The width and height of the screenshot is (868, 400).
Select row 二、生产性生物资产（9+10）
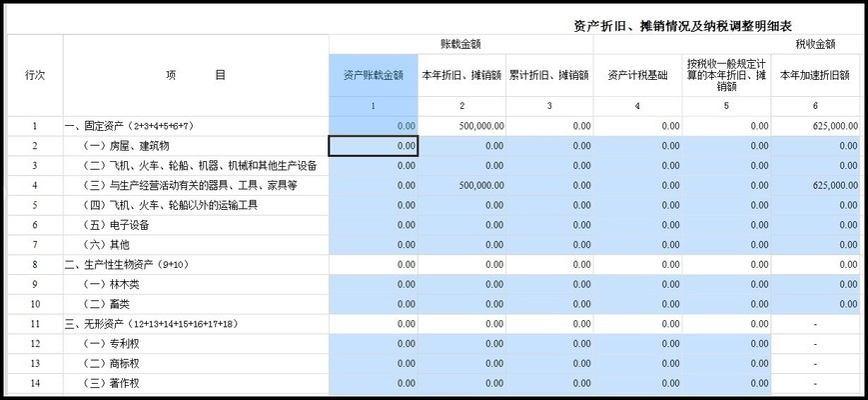point(434,265)
